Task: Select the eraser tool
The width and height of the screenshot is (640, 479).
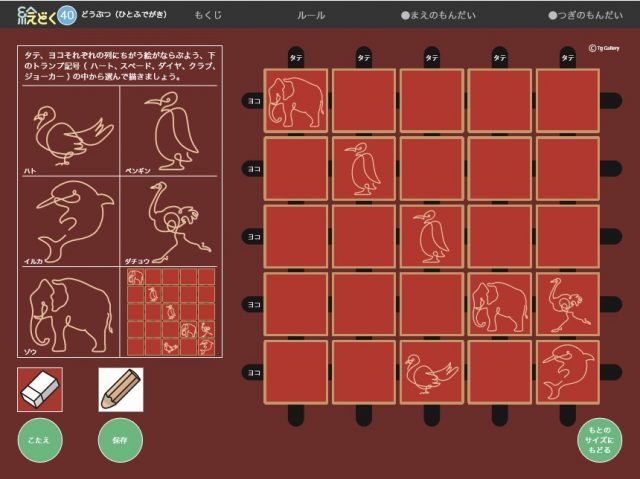Action: pyautogui.click(x=40, y=390)
